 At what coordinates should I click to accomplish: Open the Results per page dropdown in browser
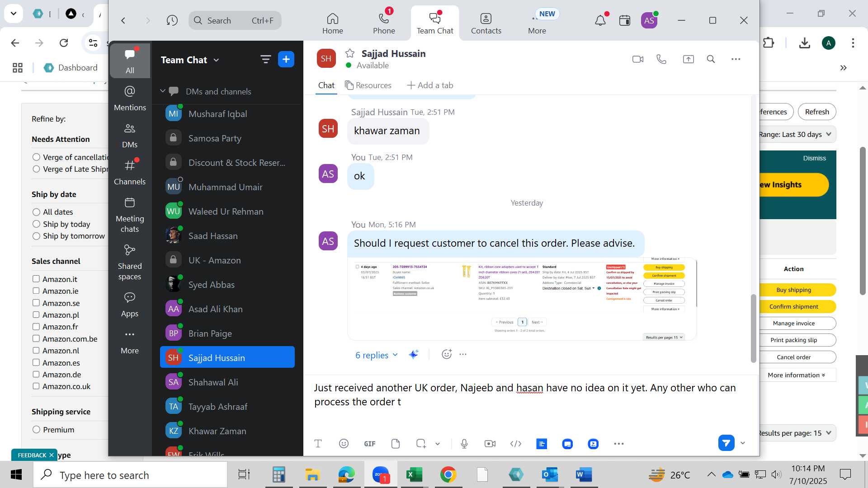797,433
